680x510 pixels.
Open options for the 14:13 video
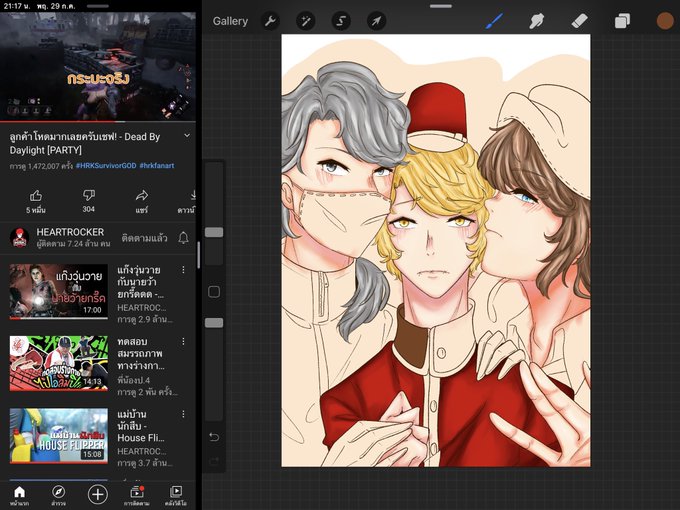click(183, 342)
